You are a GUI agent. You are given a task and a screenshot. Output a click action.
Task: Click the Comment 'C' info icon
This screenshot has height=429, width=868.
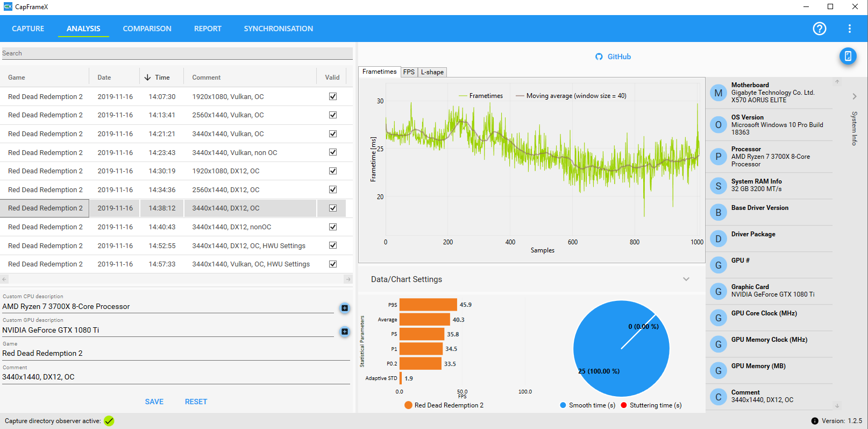click(718, 397)
